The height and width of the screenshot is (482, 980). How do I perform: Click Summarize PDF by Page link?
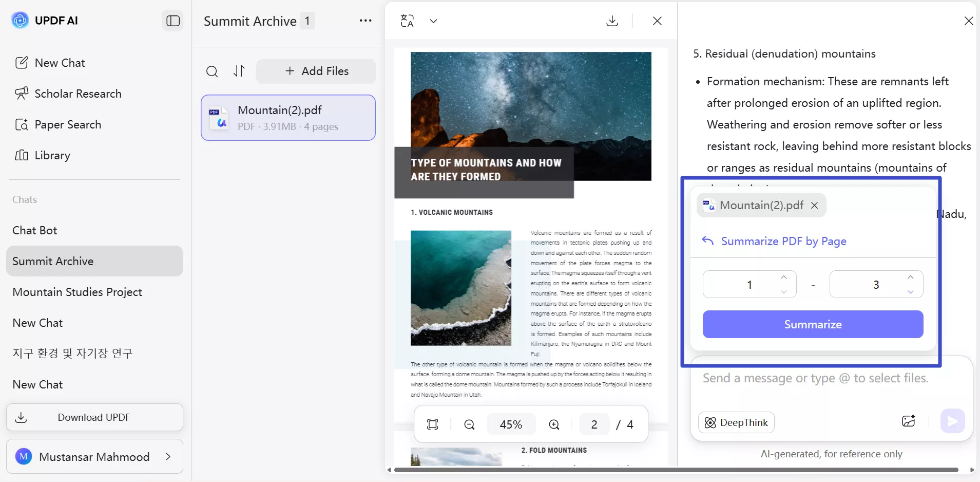point(783,241)
